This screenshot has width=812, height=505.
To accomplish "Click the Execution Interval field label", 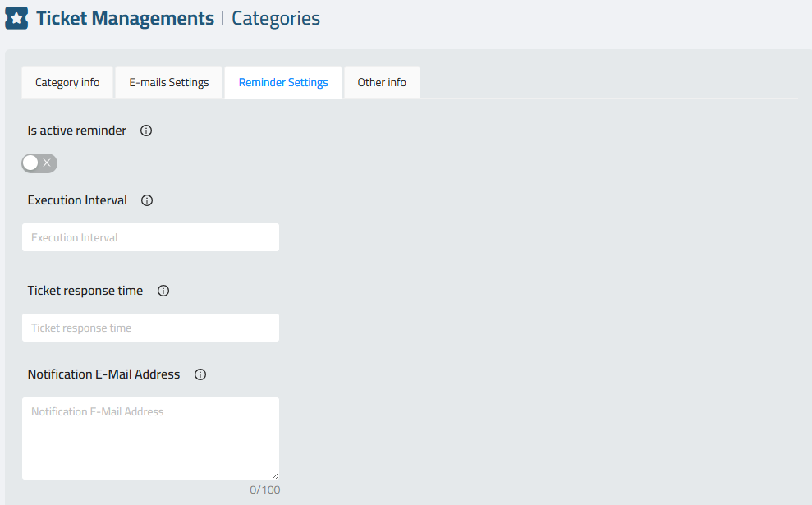I will point(77,200).
